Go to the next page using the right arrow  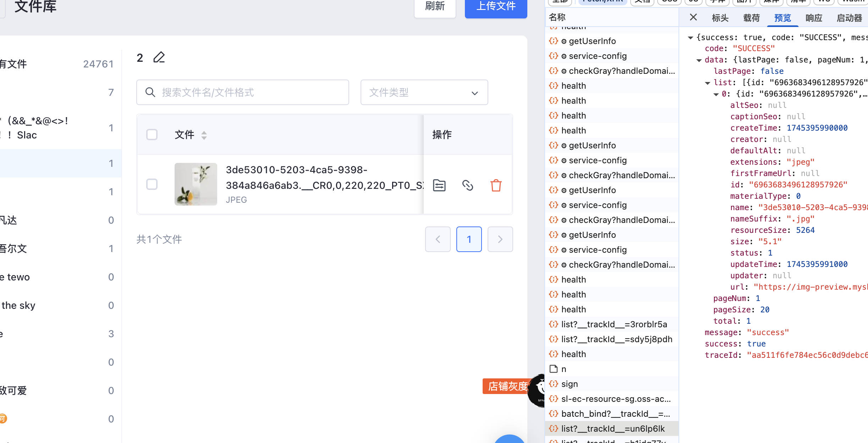pyautogui.click(x=500, y=239)
